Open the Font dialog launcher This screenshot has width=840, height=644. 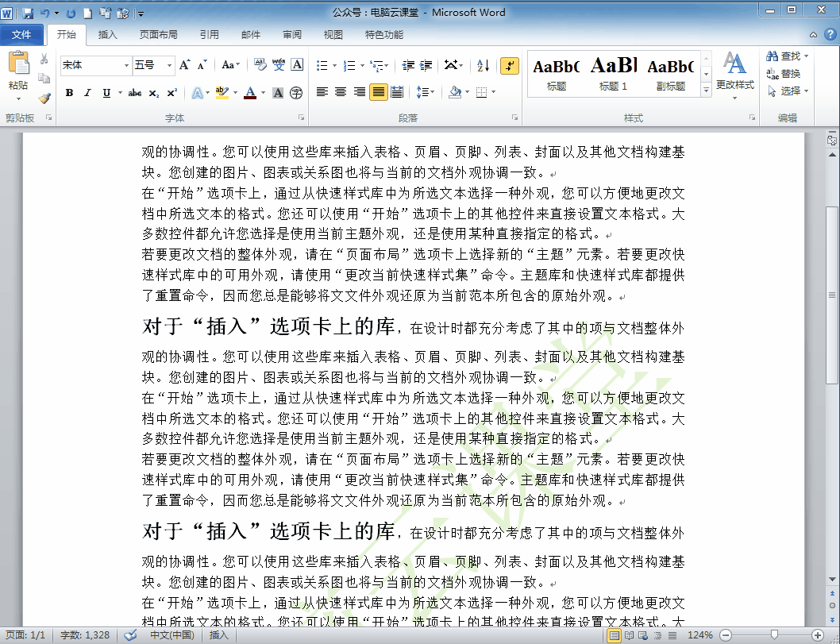pos(301,118)
